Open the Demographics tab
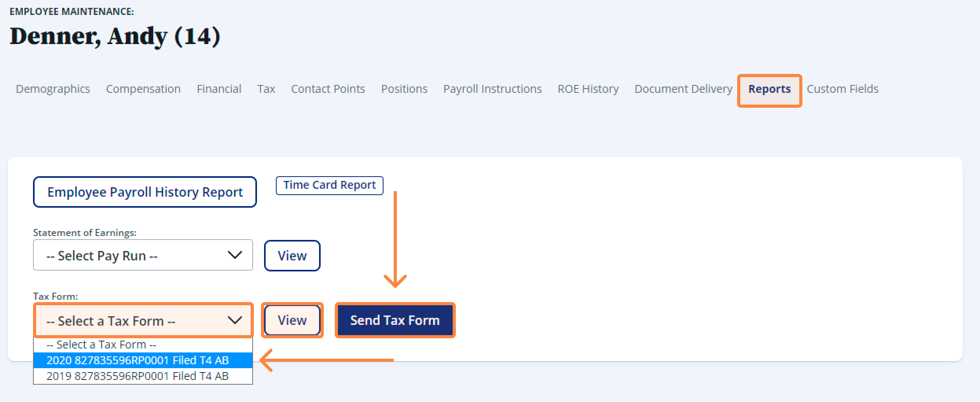 [53, 89]
